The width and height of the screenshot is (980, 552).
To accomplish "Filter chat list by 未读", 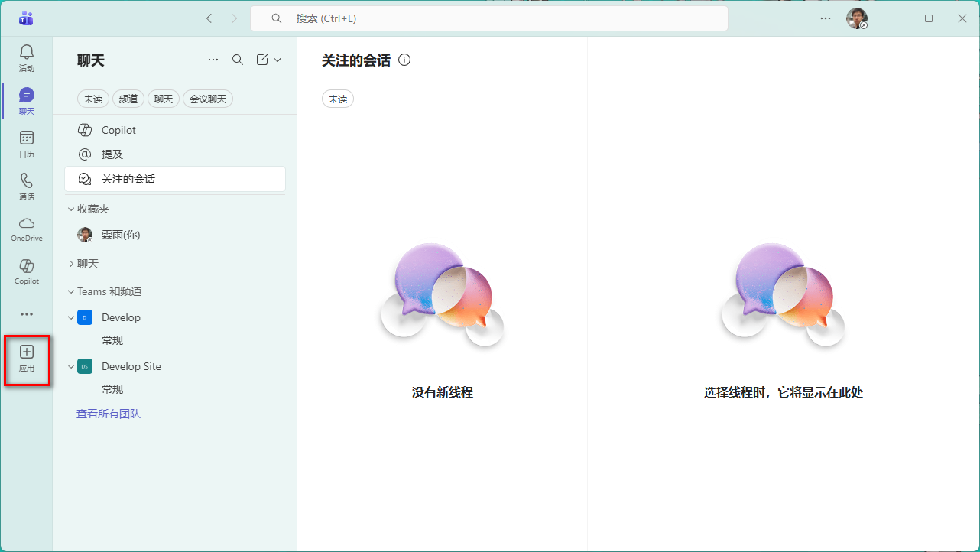I will click(x=93, y=99).
